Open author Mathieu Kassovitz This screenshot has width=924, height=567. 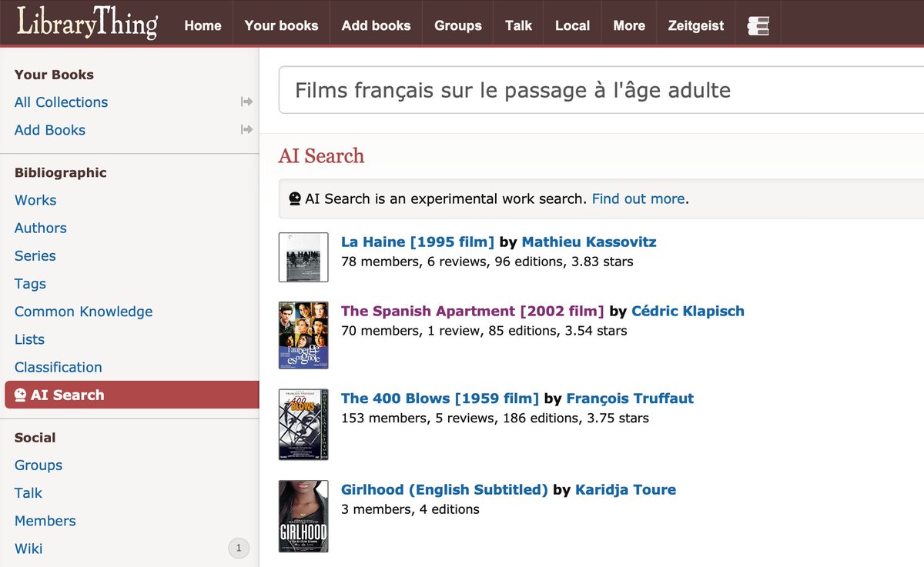point(589,242)
